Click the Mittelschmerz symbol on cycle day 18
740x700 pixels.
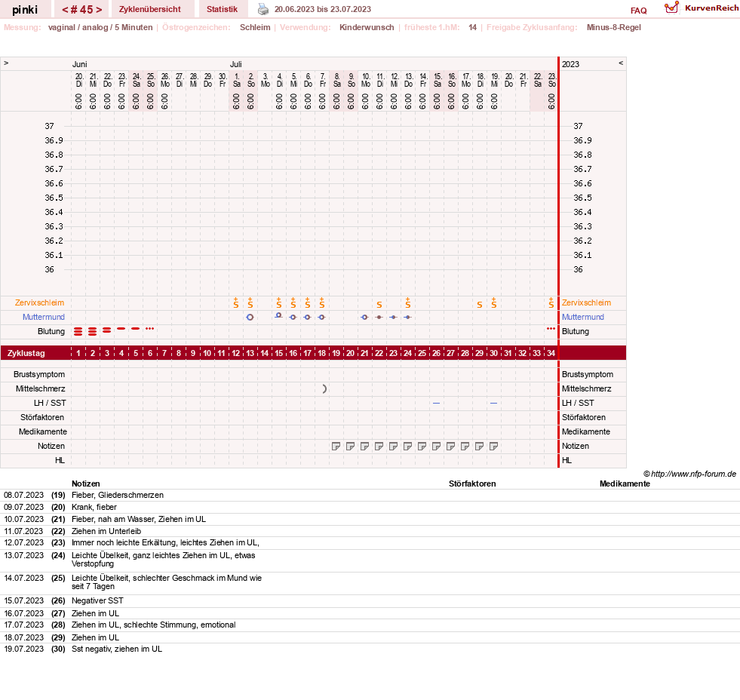pyautogui.click(x=324, y=389)
